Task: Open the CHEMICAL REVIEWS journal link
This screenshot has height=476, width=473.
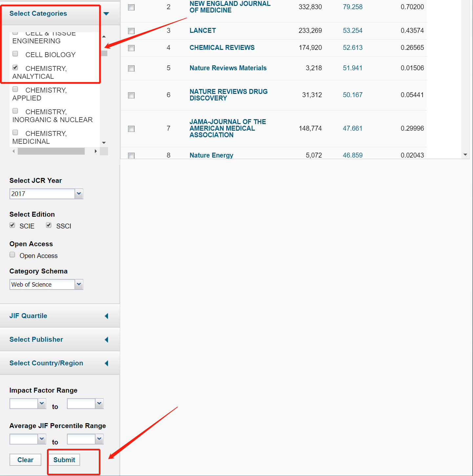Action: 222,48
